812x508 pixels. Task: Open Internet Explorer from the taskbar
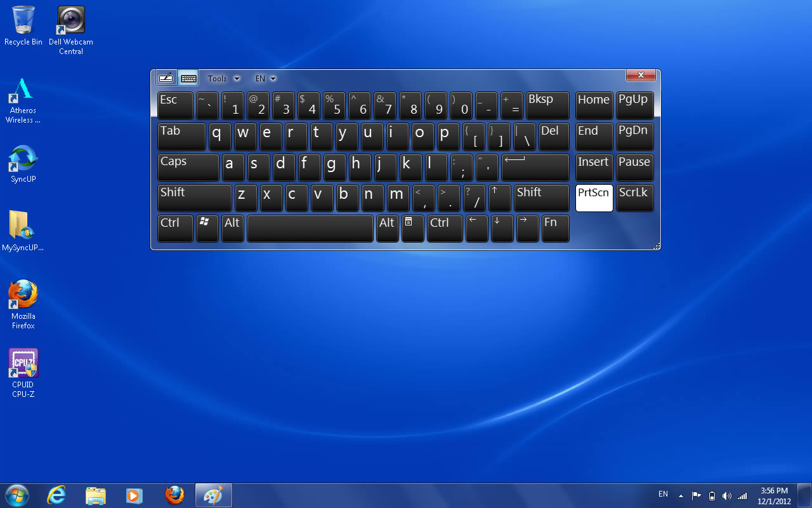56,495
